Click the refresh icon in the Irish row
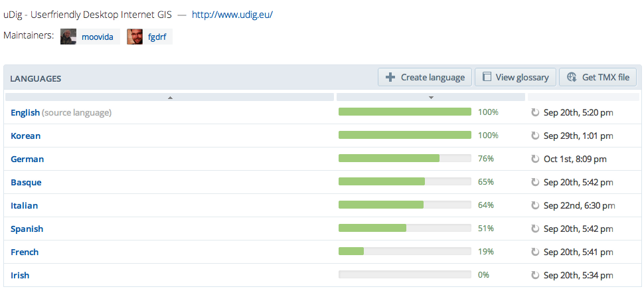 (535, 275)
